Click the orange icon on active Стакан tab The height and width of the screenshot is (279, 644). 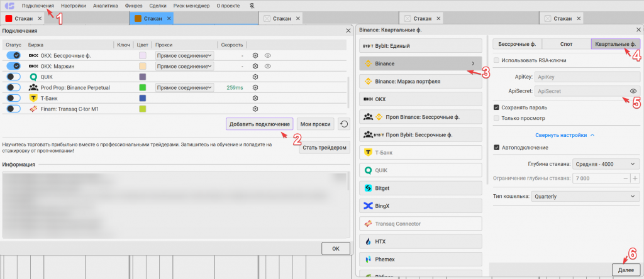click(138, 18)
